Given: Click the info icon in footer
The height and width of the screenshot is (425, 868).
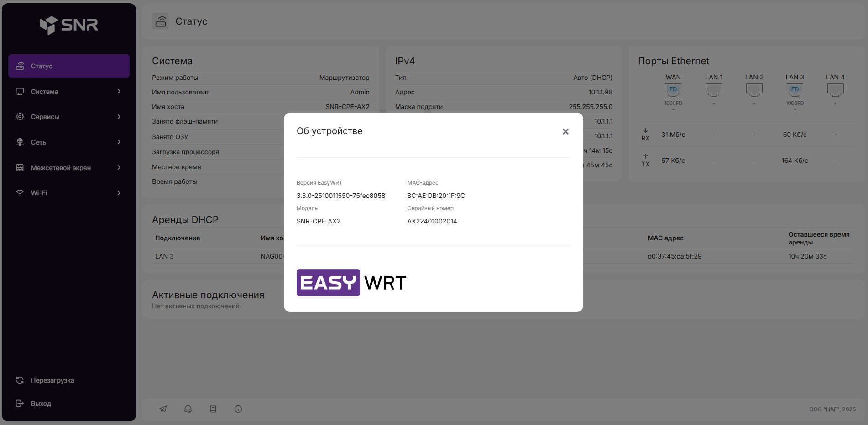Looking at the screenshot, I should tap(238, 409).
